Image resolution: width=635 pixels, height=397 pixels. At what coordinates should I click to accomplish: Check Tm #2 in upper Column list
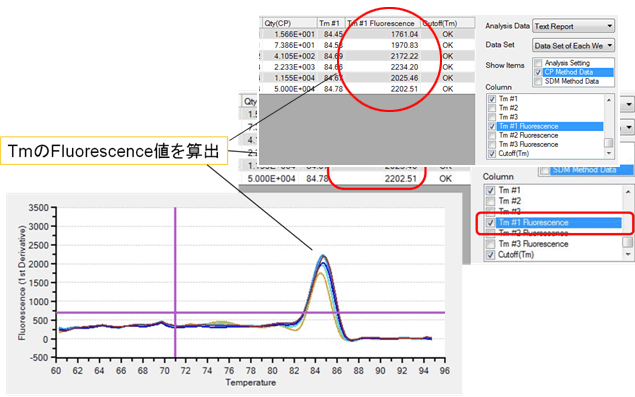pyautogui.click(x=492, y=108)
